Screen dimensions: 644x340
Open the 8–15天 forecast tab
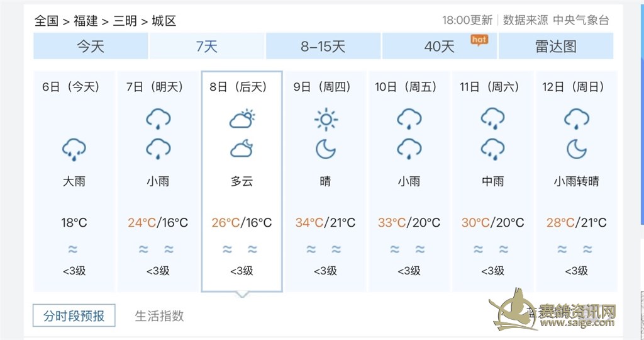pyautogui.click(x=323, y=47)
